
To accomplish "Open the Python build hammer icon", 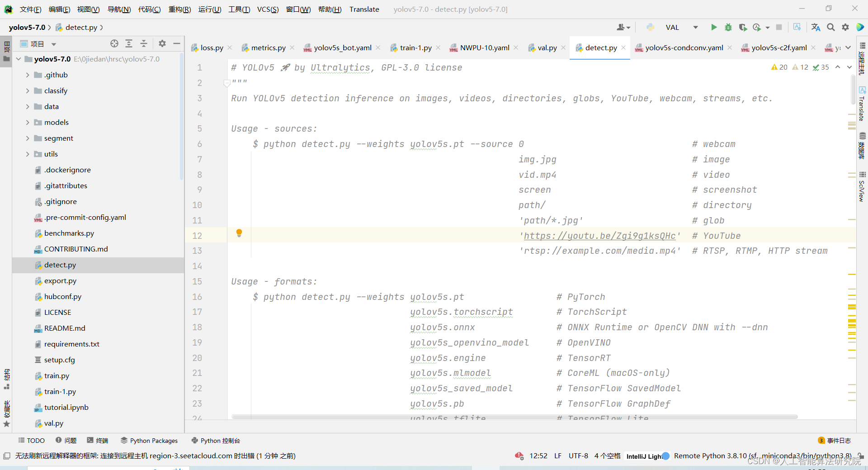I will tap(650, 27).
